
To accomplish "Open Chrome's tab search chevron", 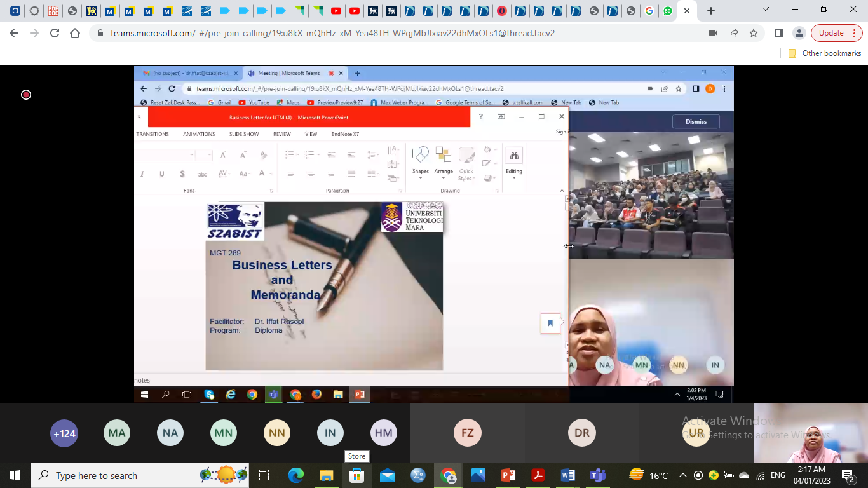I will (x=766, y=10).
